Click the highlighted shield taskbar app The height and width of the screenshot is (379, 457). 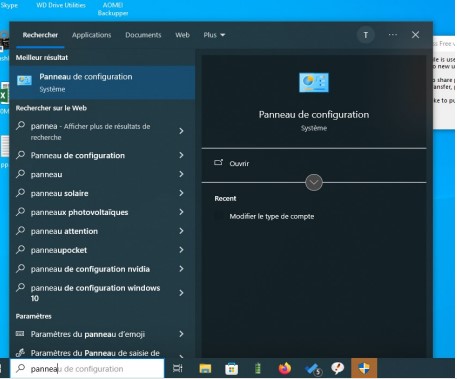click(x=364, y=368)
